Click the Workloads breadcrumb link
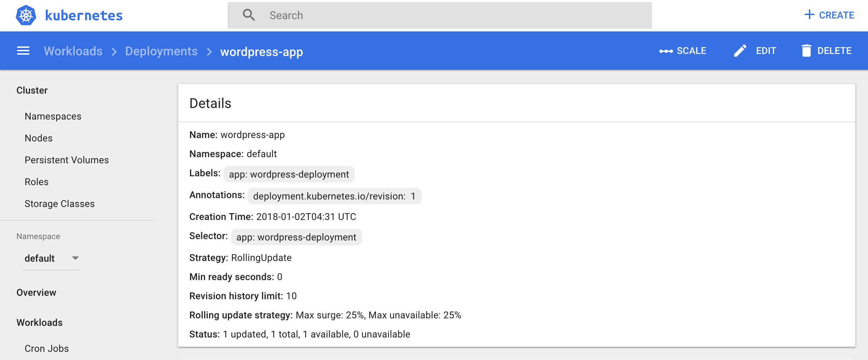The height and width of the screenshot is (360, 868). pos(73,51)
